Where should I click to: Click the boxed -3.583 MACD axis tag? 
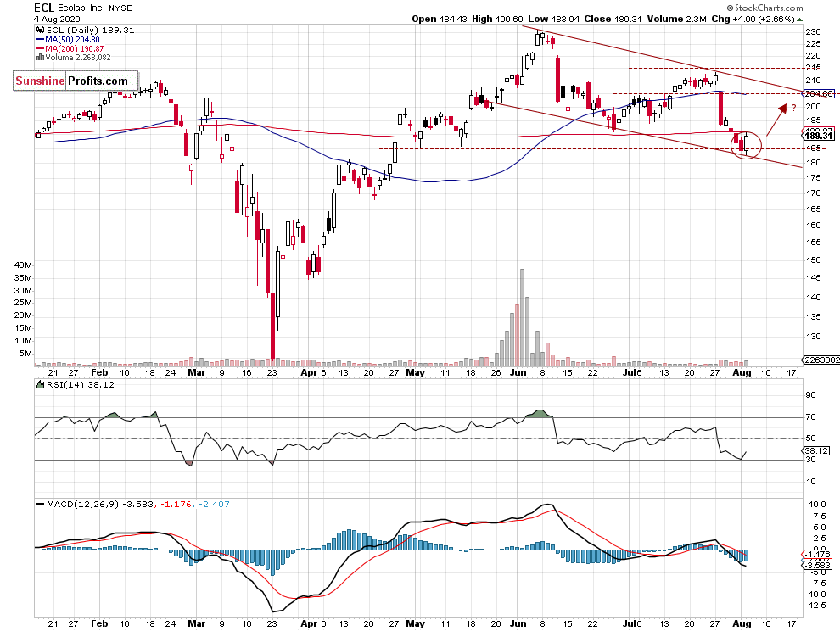click(817, 565)
